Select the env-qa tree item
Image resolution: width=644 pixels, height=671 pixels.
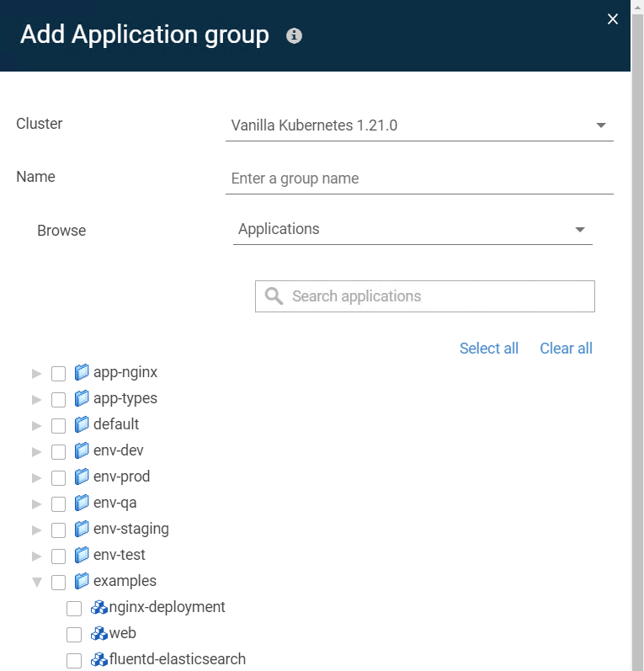[x=115, y=503]
